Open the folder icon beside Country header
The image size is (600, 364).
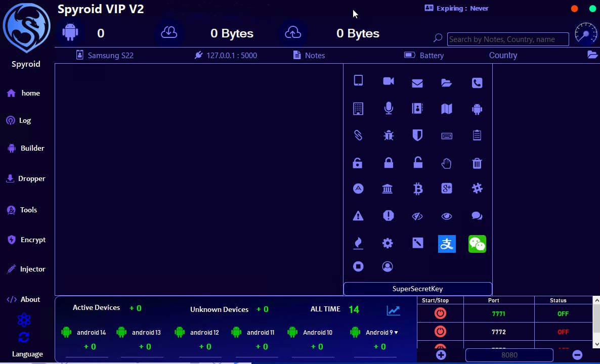click(x=592, y=55)
